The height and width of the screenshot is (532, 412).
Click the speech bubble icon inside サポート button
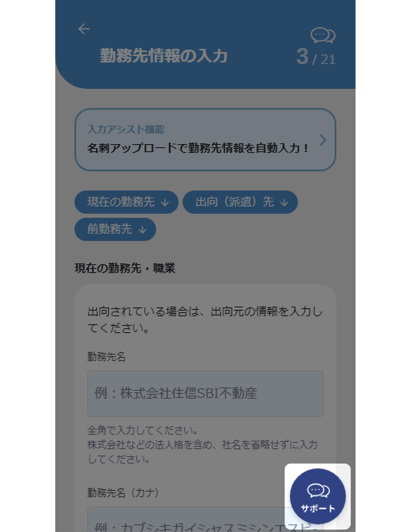(318, 490)
